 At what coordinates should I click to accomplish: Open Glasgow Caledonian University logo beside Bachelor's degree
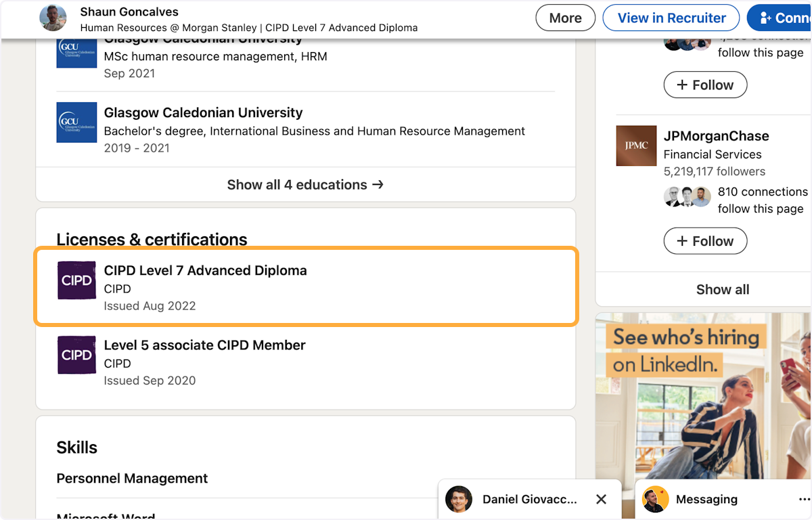[76, 123]
